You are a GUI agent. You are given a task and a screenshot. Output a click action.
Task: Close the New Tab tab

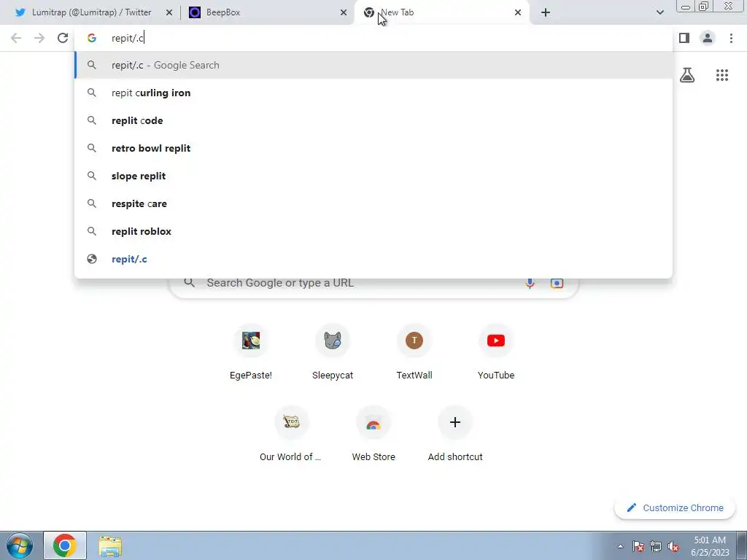click(x=518, y=12)
